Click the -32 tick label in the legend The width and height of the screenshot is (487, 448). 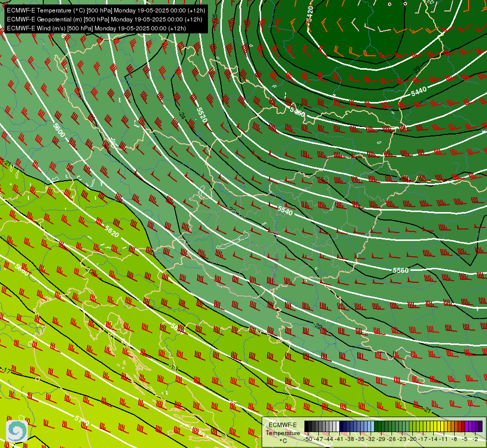371,439
